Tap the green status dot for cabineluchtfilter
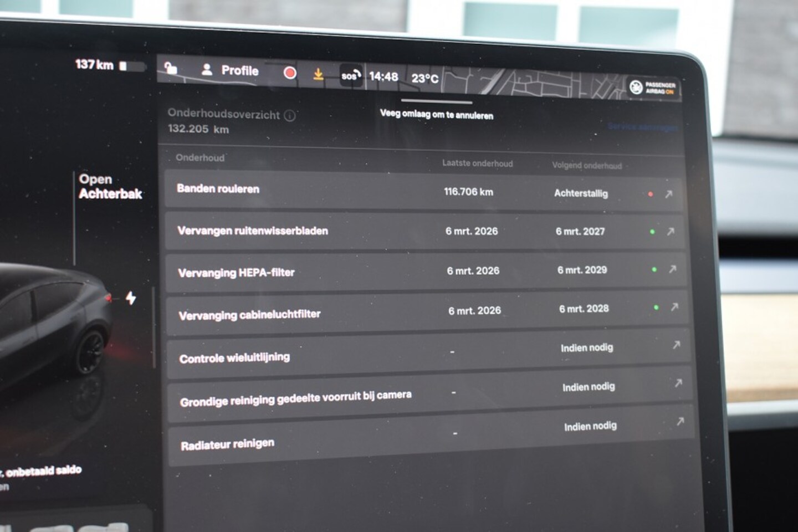Screen dimensions: 798x532 click(656, 307)
